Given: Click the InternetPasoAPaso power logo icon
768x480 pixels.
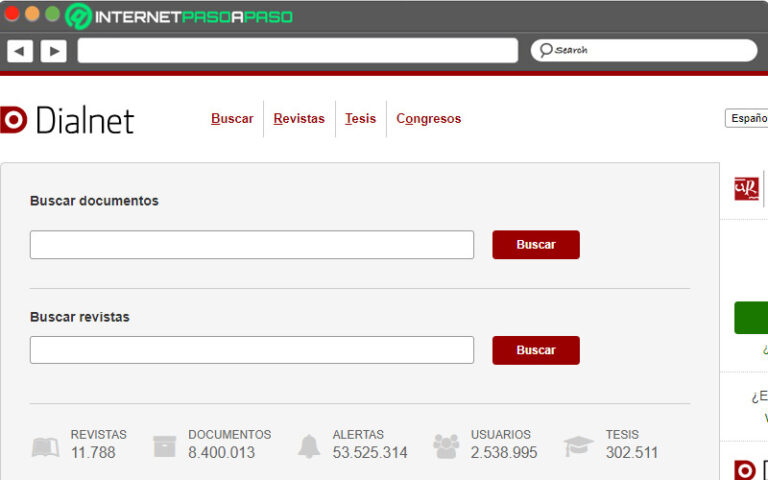Looking at the screenshot, I should point(79,16).
